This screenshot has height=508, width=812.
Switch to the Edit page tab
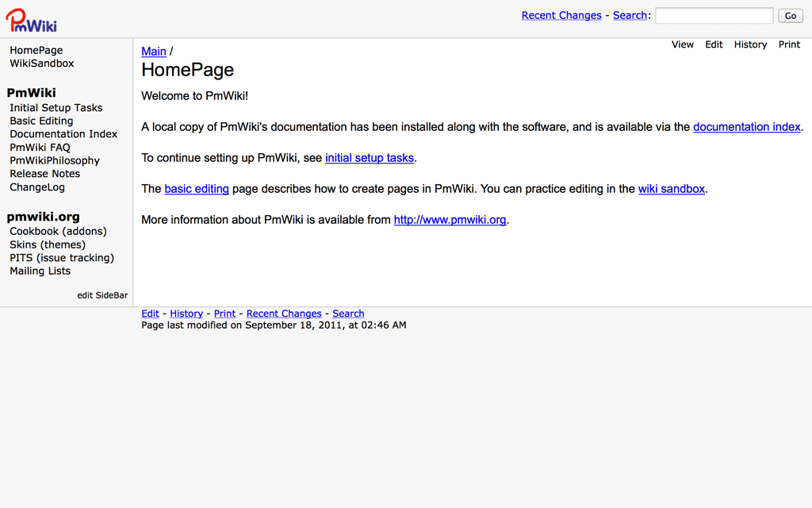714,44
